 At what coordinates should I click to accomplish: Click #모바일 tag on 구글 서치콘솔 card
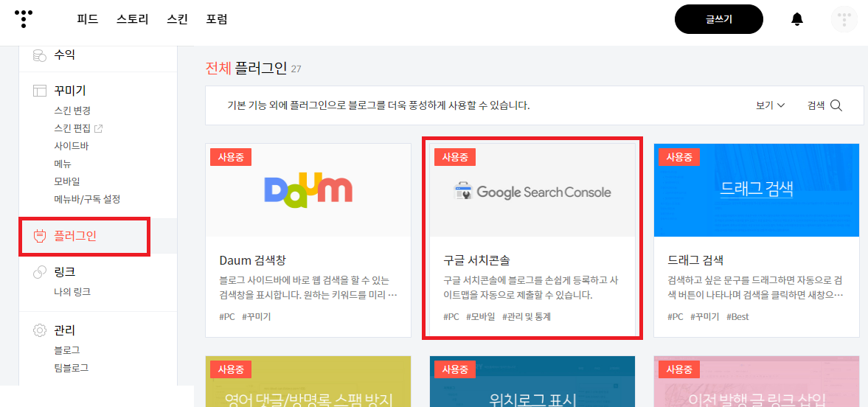click(480, 317)
